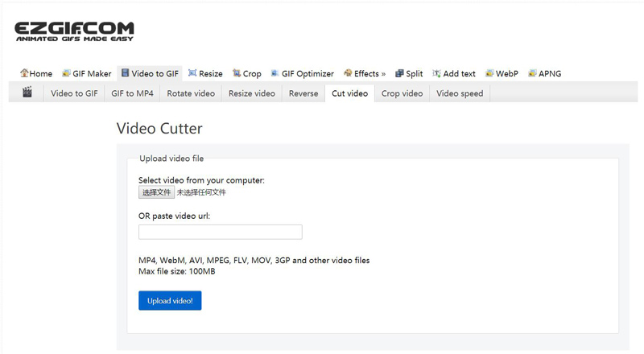Expand the Effects menu
Image resolution: width=644 pixels, height=354 pixels.
pos(364,73)
